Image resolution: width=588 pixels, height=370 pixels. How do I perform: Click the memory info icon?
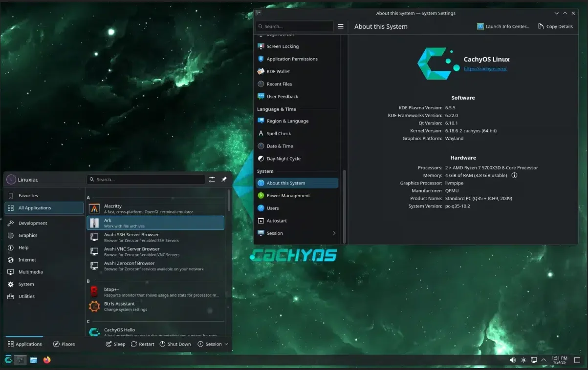point(514,175)
